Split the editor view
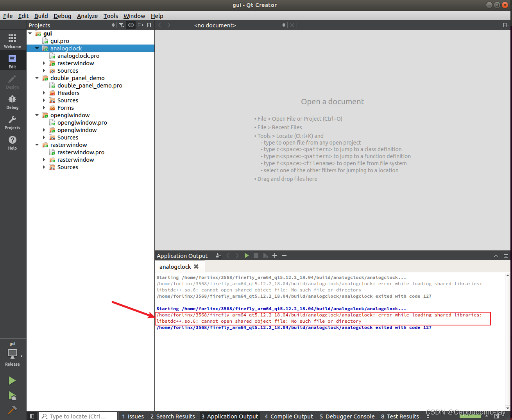Image resolution: width=512 pixels, height=420 pixels. 506,25
